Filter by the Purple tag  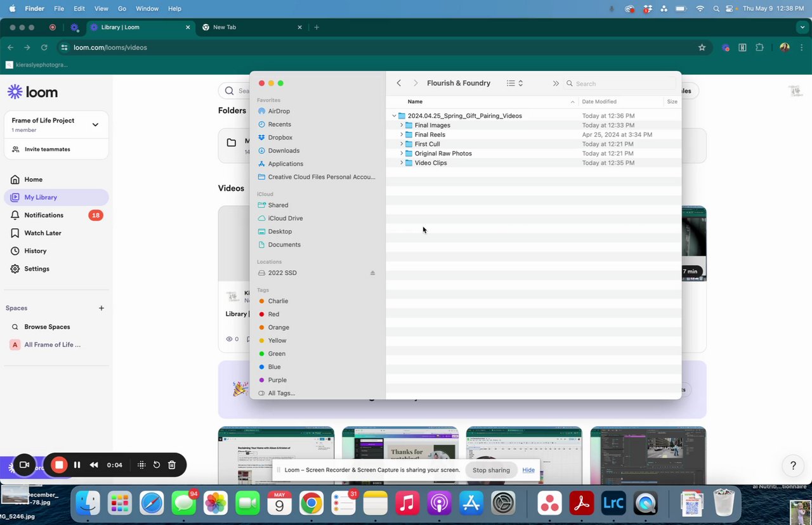pos(277,380)
